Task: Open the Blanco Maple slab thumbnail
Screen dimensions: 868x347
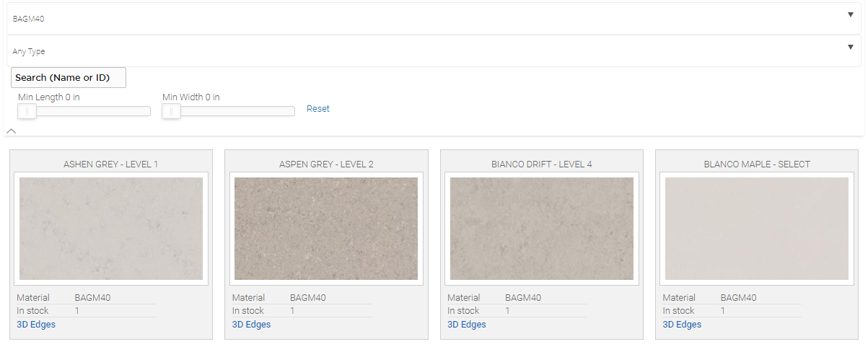Action: (x=757, y=229)
